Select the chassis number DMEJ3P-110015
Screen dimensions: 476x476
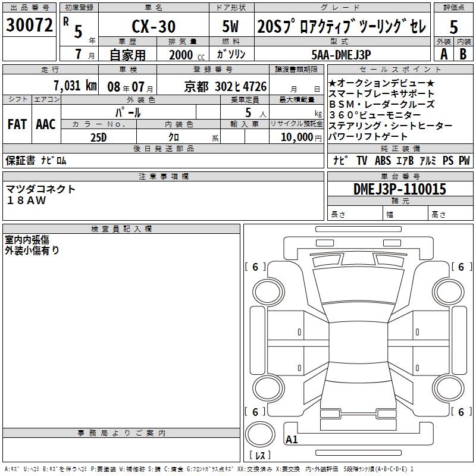click(400, 189)
